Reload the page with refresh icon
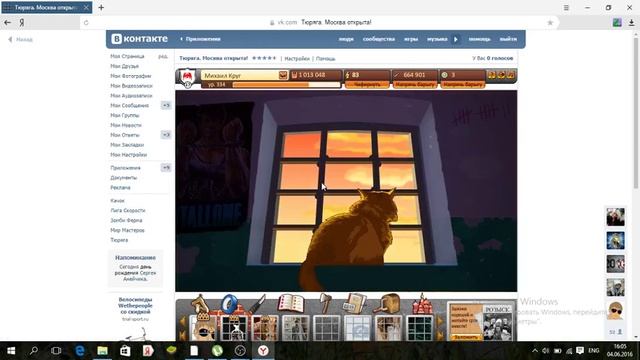 86,22
